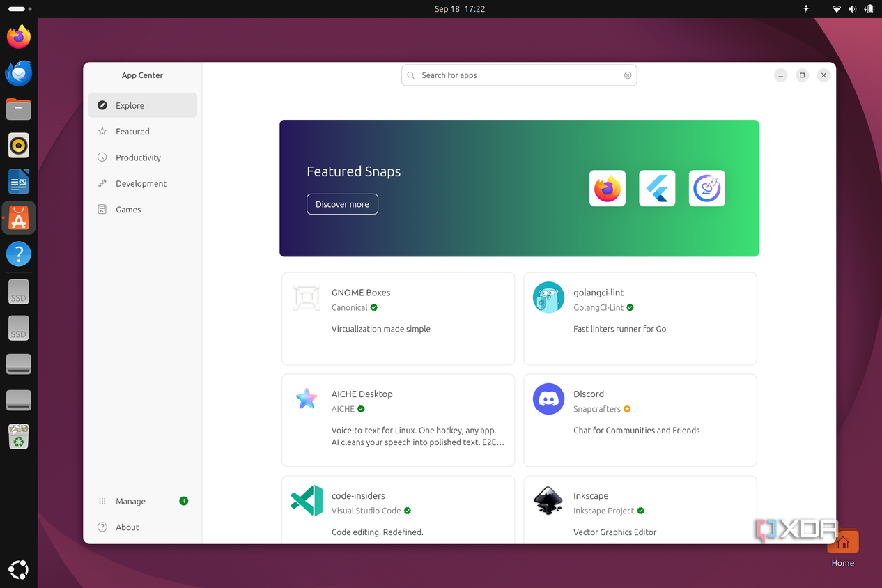Viewport: 882px width, 588px height.
Task: Click "Vector Graphics Editor" description
Action: pyautogui.click(x=615, y=532)
